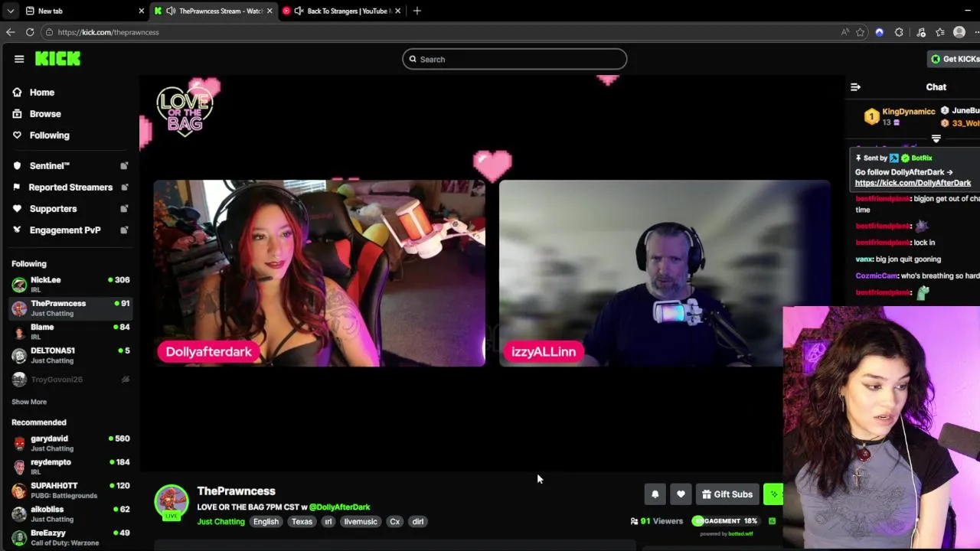Select the English tag

click(266, 522)
